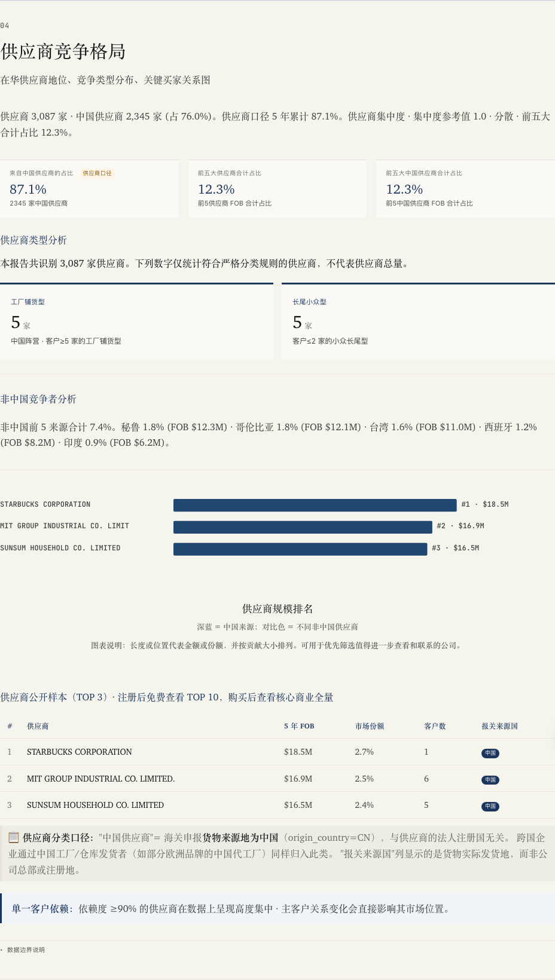Click the 12.3% value under 前五大供应商合计占比

coord(216,189)
